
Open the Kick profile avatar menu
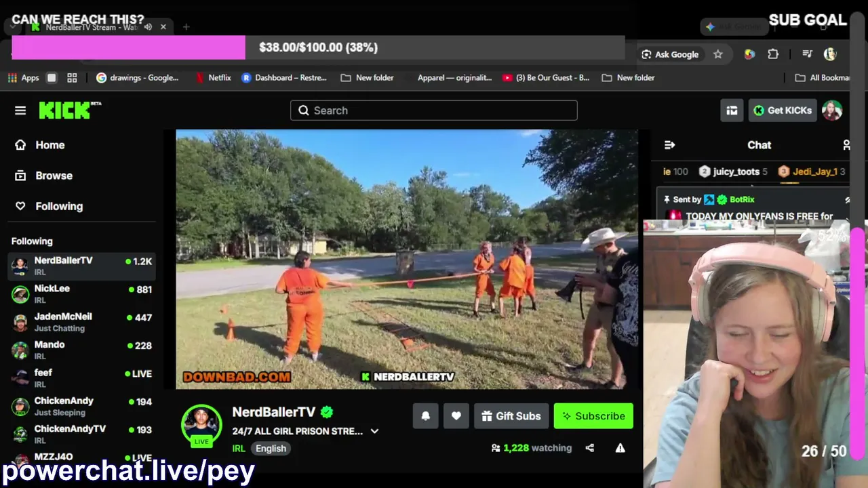(832, 110)
